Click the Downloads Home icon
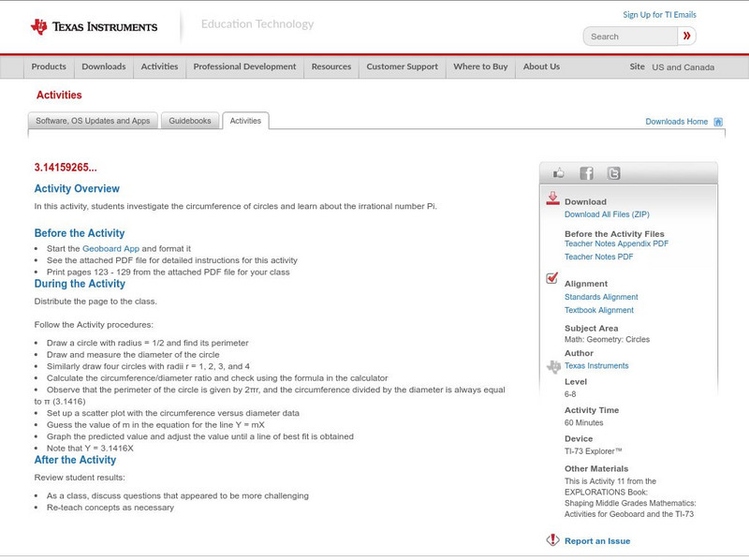Image resolution: width=749 pixels, height=560 pixels. click(x=717, y=121)
